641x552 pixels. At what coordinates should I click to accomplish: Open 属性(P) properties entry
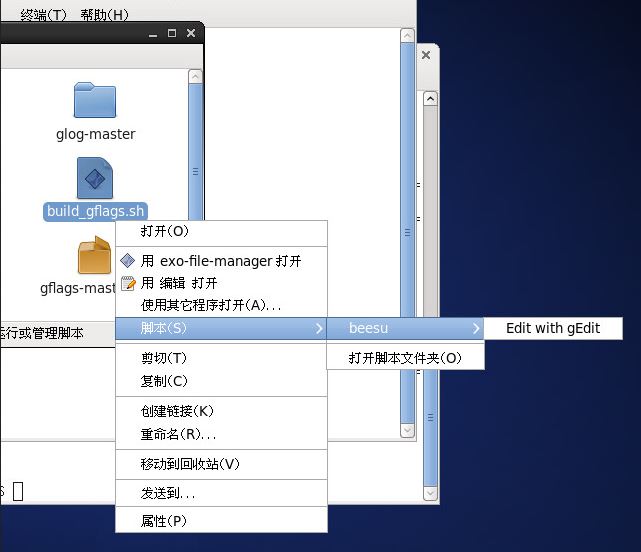tap(221, 521)
